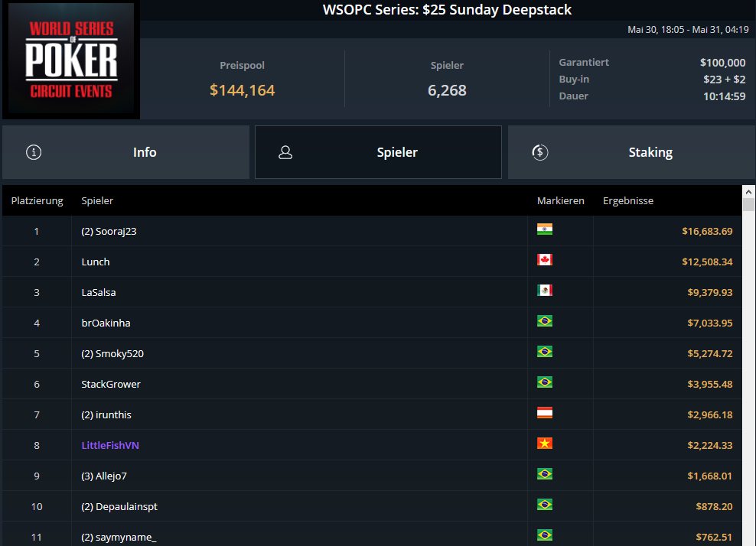The height and width of the screenshot is (546, 756).
Task: Click the $5,274.72 result
Action: click(710, 354)
